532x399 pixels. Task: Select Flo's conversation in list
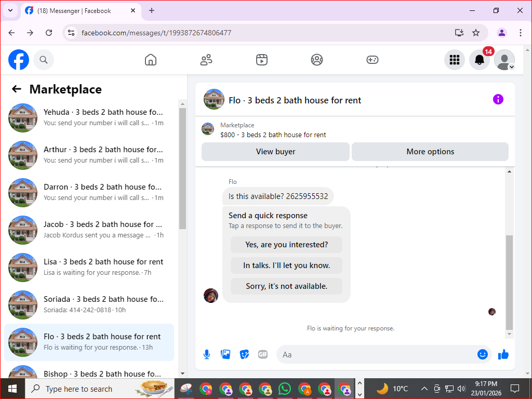(89, 342)
